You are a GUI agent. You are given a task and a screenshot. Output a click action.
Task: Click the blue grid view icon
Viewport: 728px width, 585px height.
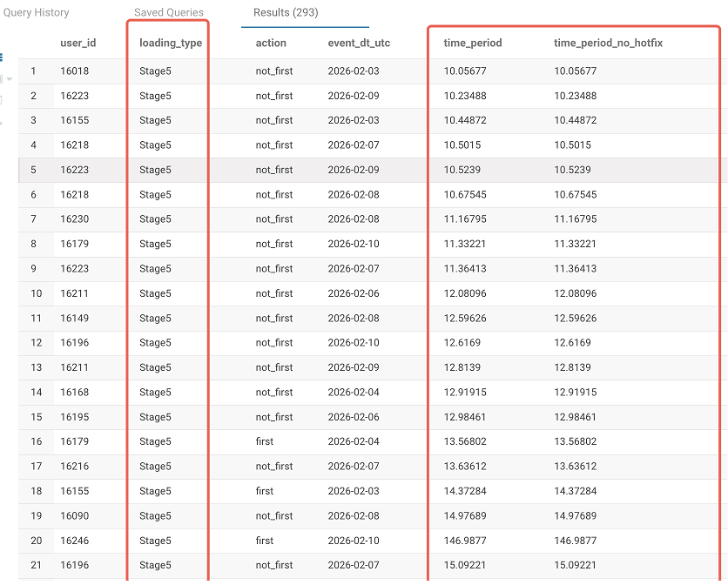[3, 57]
